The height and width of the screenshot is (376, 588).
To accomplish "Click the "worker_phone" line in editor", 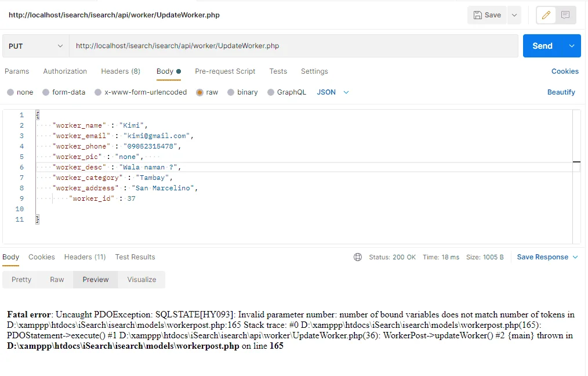I will tap(117, 146).
